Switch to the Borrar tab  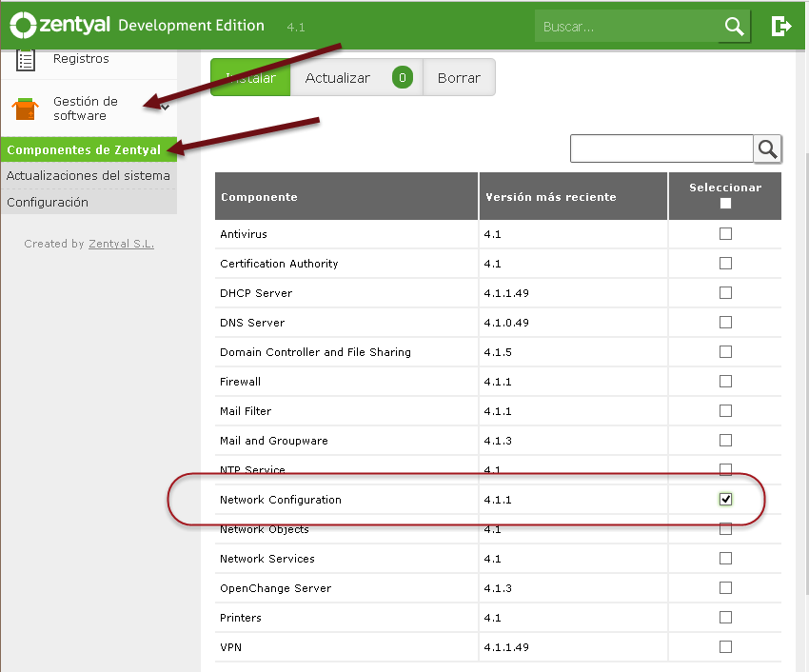click(459, 78)
